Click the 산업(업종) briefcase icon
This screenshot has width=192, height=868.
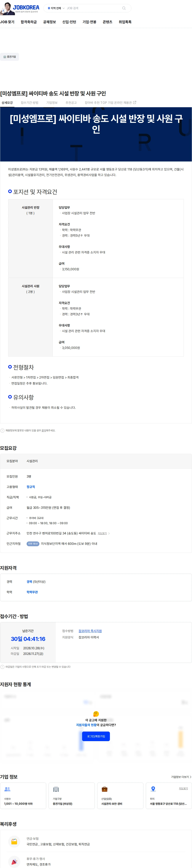(x=104, y=789)
